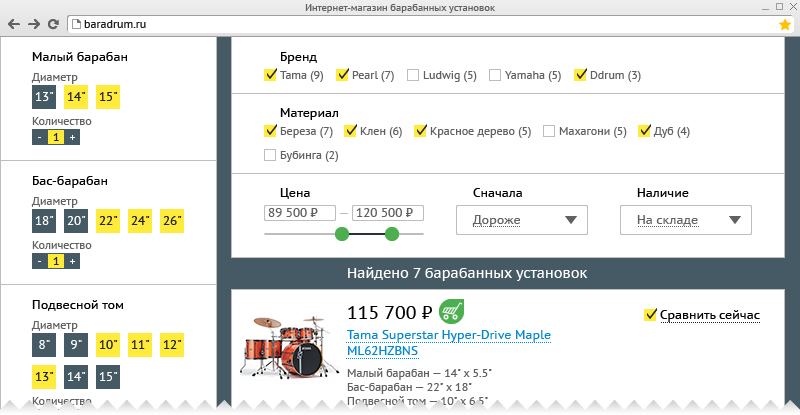Check the Махагони material checkbox
800x415 pixels.
549,131
